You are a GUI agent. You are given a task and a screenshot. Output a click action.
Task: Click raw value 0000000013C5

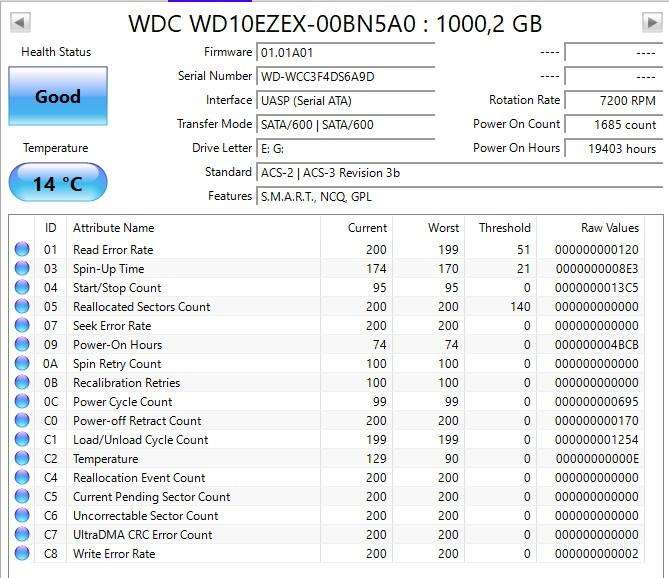click(x=596, y=288)
